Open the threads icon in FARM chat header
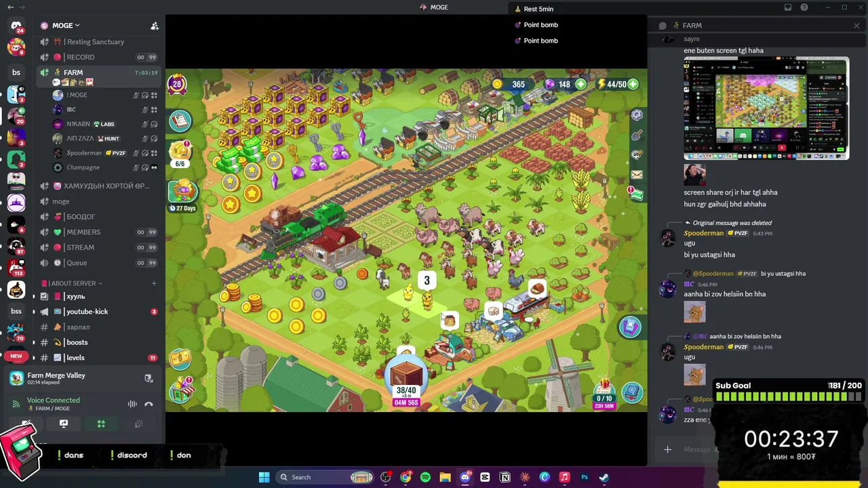This screenshot has height=488, width=868. tap(663, 26)
